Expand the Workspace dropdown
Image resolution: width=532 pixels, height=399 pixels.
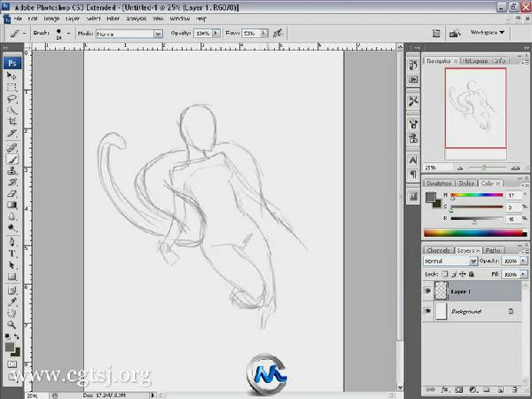coord(486,32)
